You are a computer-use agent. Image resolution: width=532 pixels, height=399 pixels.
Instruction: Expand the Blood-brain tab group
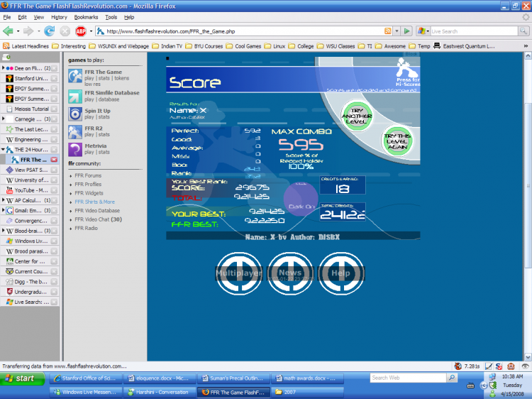point(3,231)
